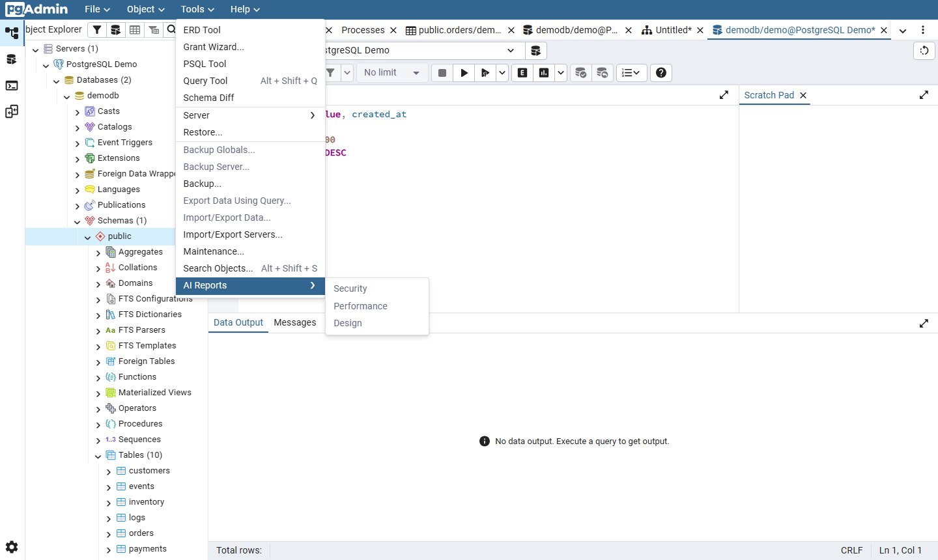Close the Scratch Pad tab
The height and width of the screenshot is (560, 938).
[x=803, y=95]
